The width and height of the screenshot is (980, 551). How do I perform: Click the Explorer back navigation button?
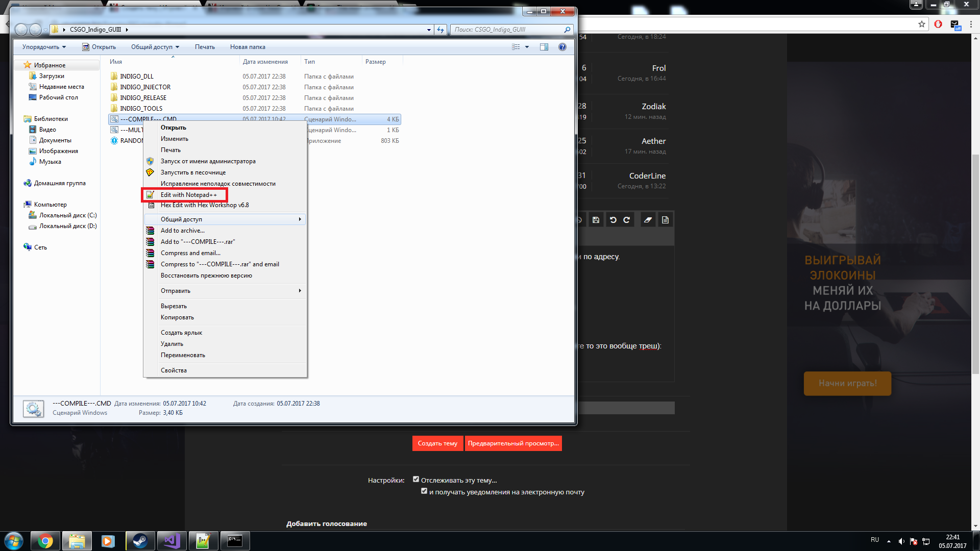pos(21,30)
